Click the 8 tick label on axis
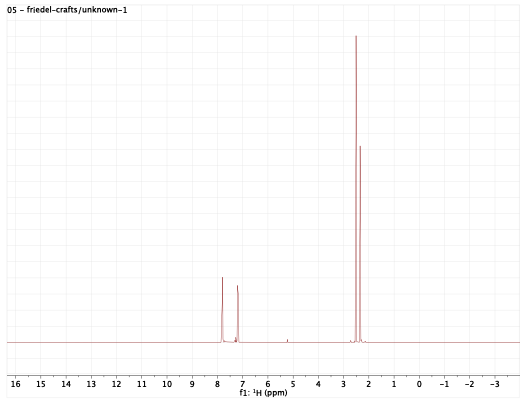 pos(217,384)
